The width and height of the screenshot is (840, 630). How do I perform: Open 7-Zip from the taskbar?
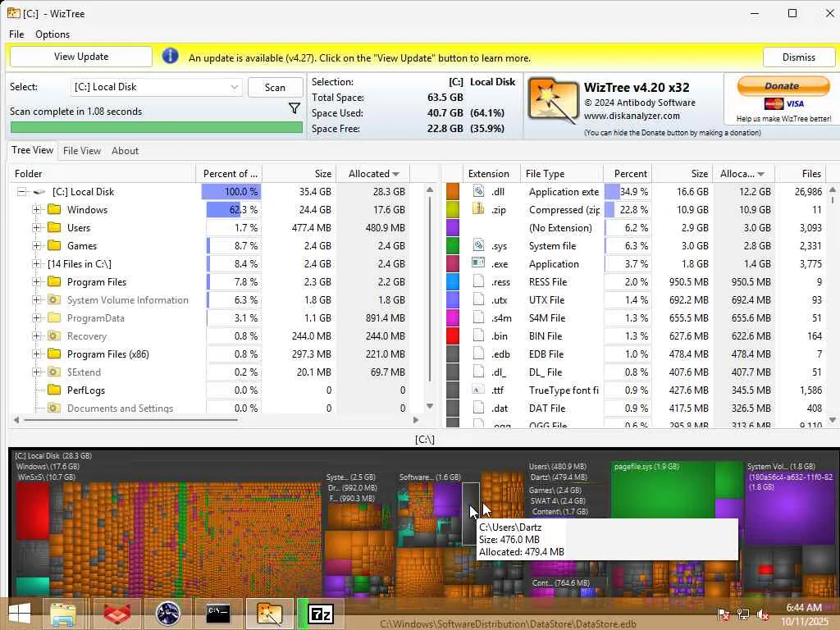[321, 614]
